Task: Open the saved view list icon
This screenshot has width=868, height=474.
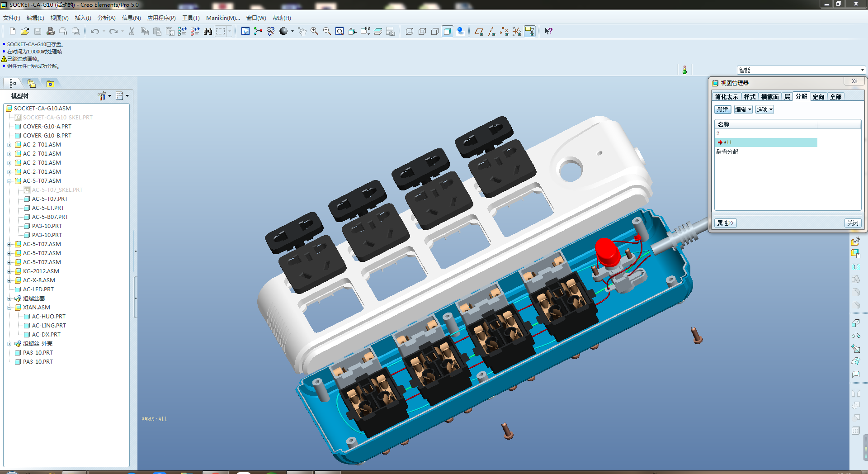Action: pos(365,31)
